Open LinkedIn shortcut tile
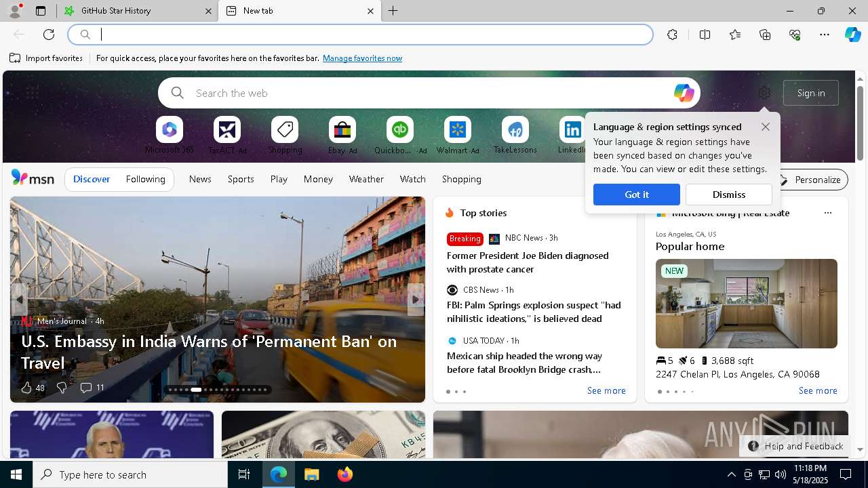The width and height of the screenshot is (868, 488). [x=572, y=136]
